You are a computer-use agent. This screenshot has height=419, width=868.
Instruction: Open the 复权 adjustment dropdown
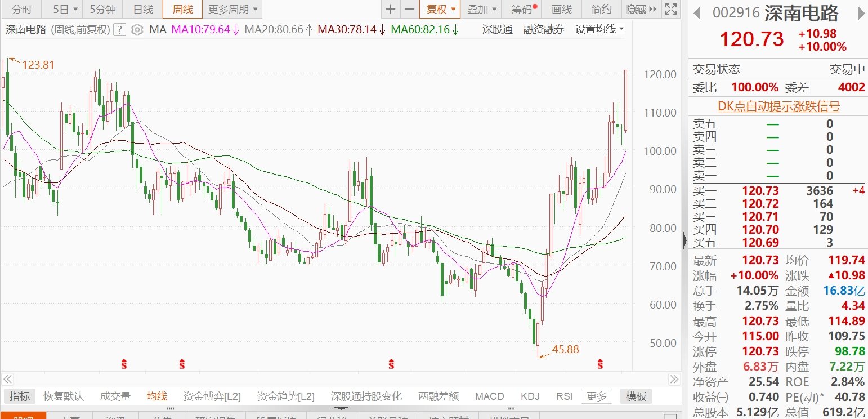click(x=440, y=9)
